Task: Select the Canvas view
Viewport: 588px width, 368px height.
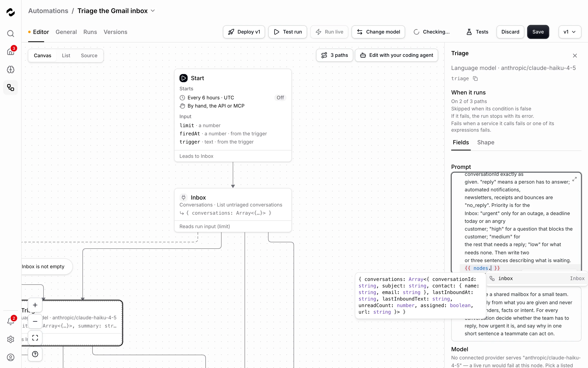Action: (42, 56)
